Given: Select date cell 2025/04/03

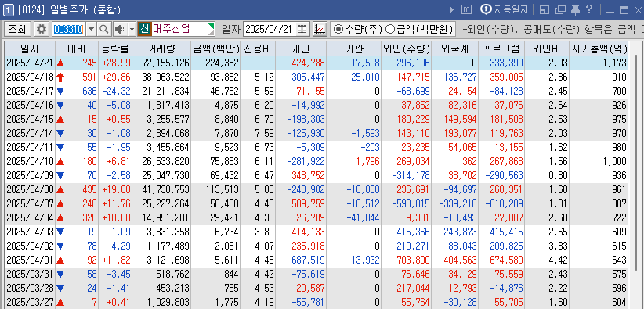Looking at the screenshot, I should pos(30,232).
